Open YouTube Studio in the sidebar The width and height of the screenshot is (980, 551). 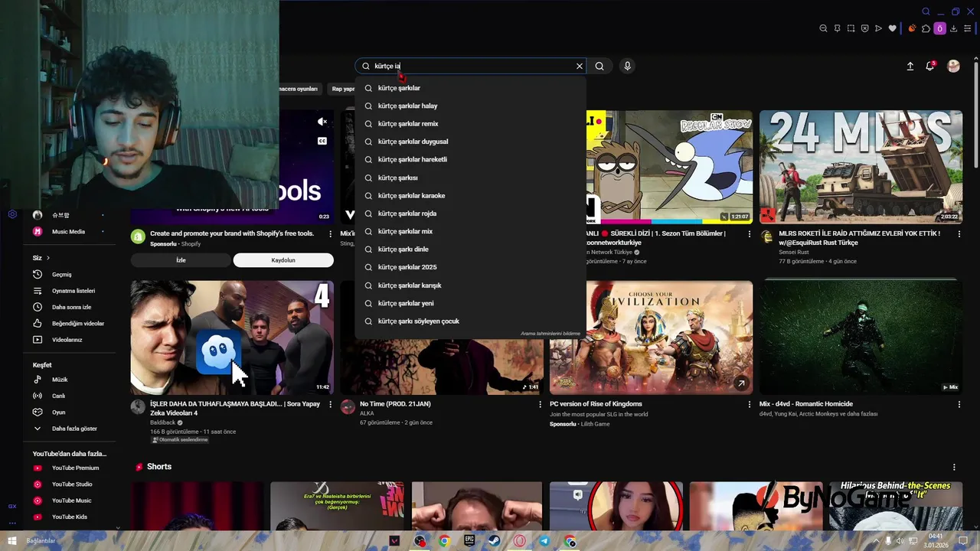coord(73,484)
